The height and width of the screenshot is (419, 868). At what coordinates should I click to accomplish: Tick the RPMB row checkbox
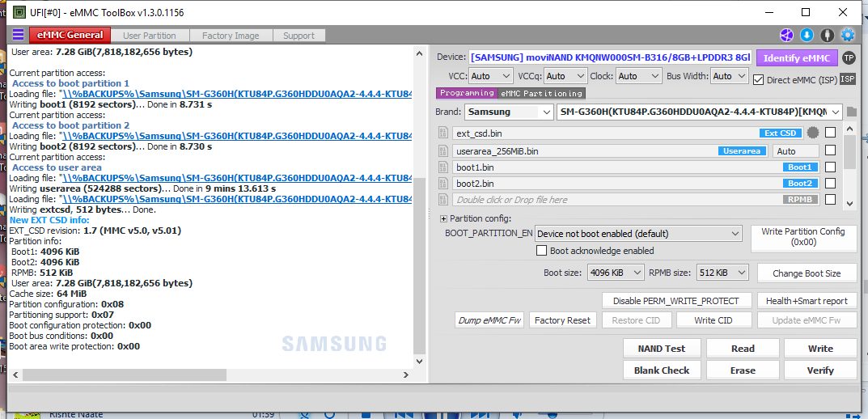[x=830, y=199]
